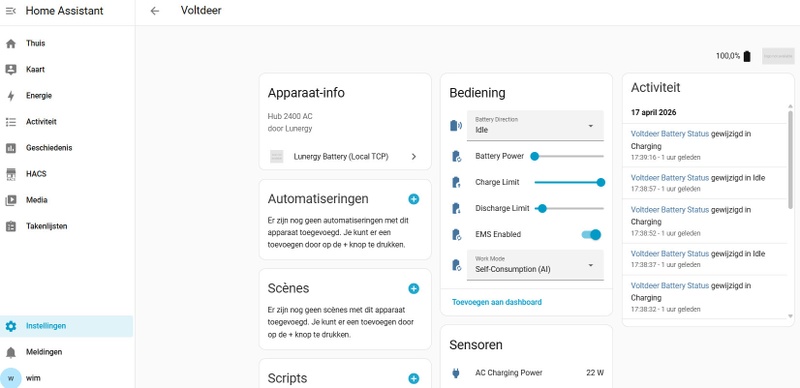Screen dimensions: 800x388
Task: Collapse the sidebar with the hamburger icon
Action: pos(11,11)
